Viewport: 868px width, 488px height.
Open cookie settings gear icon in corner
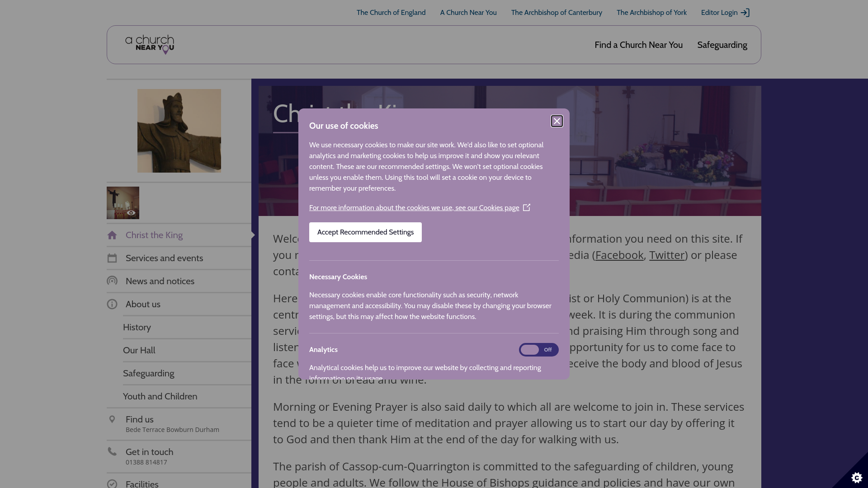pyautogui.click(x=857, y=477)
